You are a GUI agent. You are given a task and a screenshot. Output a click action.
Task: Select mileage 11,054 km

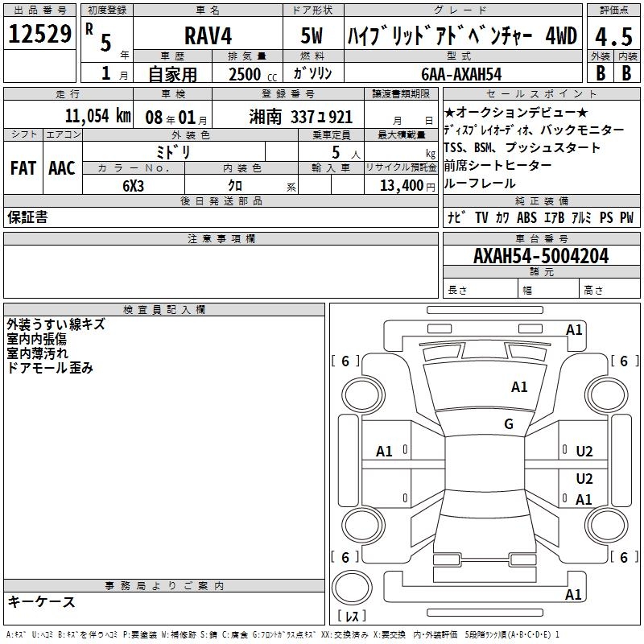(97, 115)
